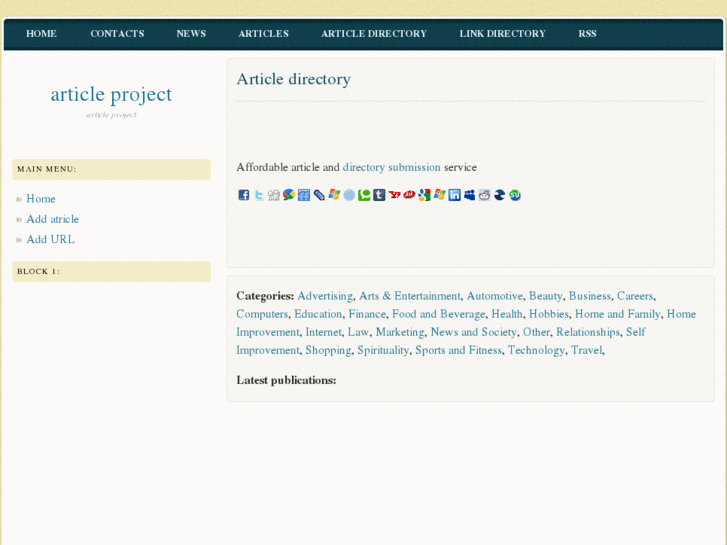
Task: Select the Business category link
Action: (590, 296)
